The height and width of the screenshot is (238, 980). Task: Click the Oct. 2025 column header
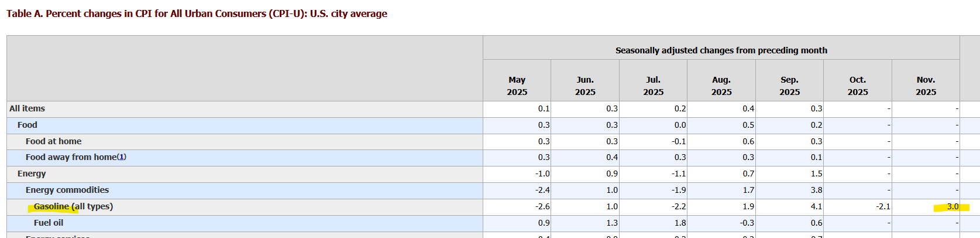pos(858,86)
